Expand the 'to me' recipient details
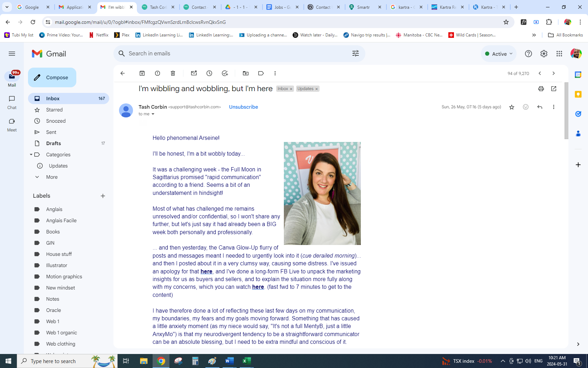588x368 pixels. coord(153,114)
